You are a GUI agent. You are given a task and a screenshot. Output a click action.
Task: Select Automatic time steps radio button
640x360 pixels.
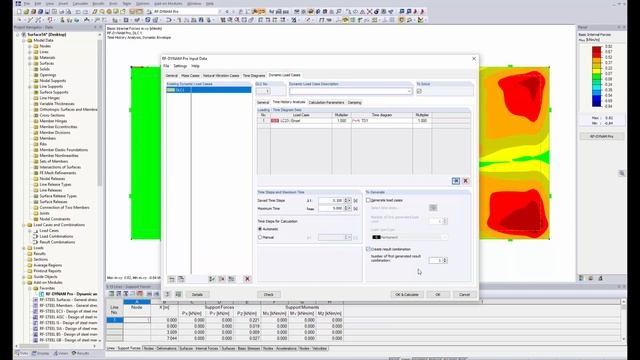260,229
